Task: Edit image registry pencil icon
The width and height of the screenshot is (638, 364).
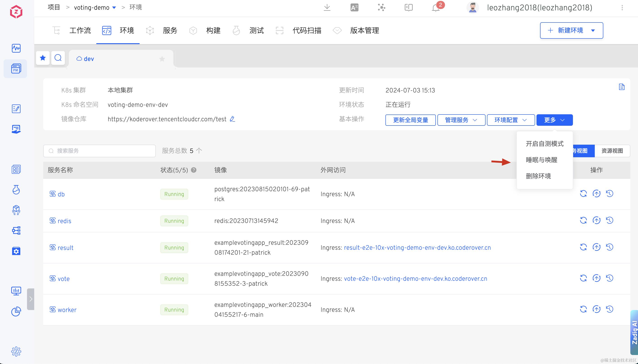Action: pyautogui.click(x=232, y=119)
